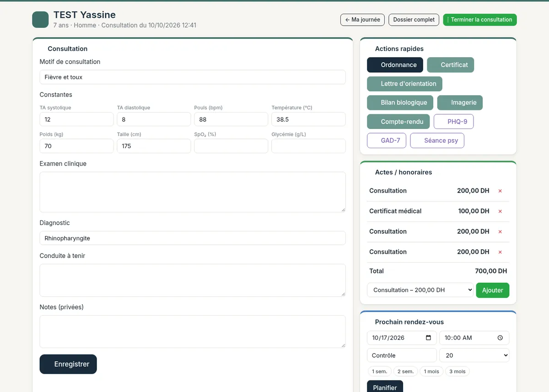This screenshot has width=549, height=392.
Task: Save the consultation with Enregistrer
Action: [x=68, y=364]
